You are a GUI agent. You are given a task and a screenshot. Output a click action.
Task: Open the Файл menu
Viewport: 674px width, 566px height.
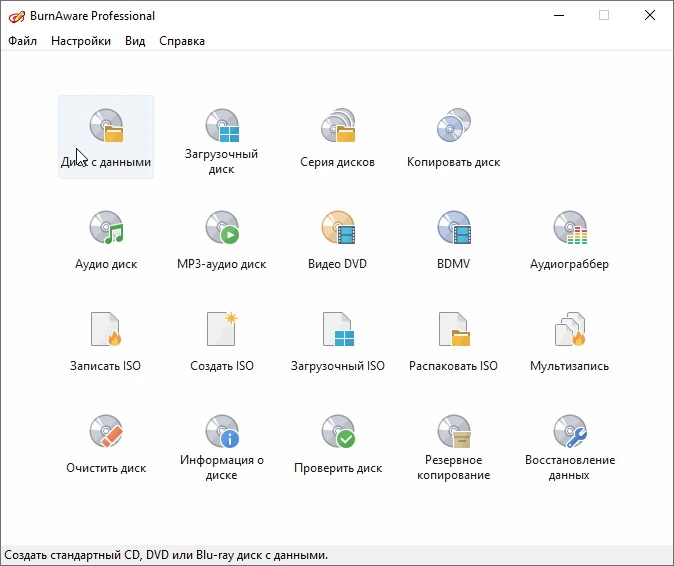pos(22,41)
